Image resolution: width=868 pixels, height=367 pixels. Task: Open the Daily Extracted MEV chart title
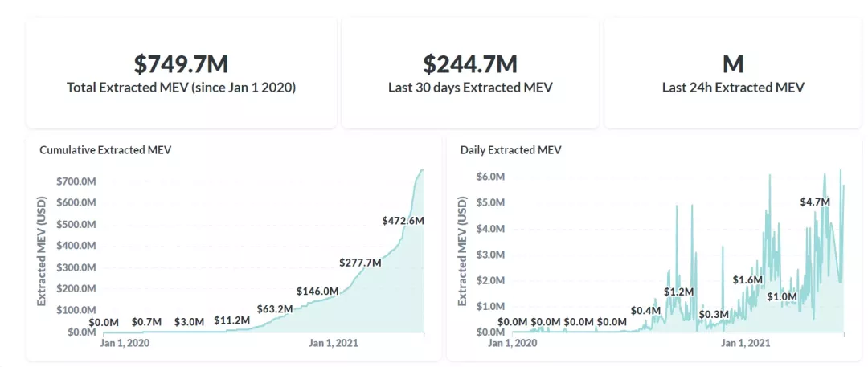(510, 149)
